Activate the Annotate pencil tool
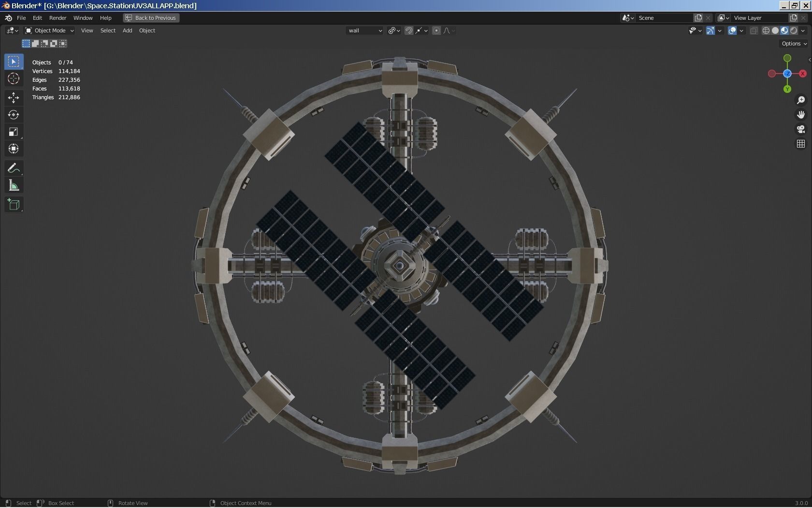Image resolution: width=812 pixels, height=508 pixels. (14, 168)
